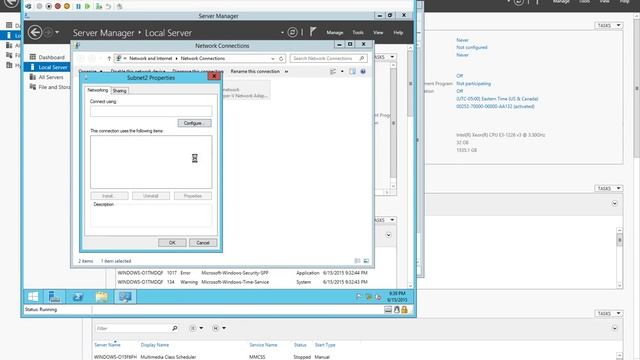Select Multimedia Class Scheduler service row
Viewport: 640px width, 360px height.
(355, 357)
